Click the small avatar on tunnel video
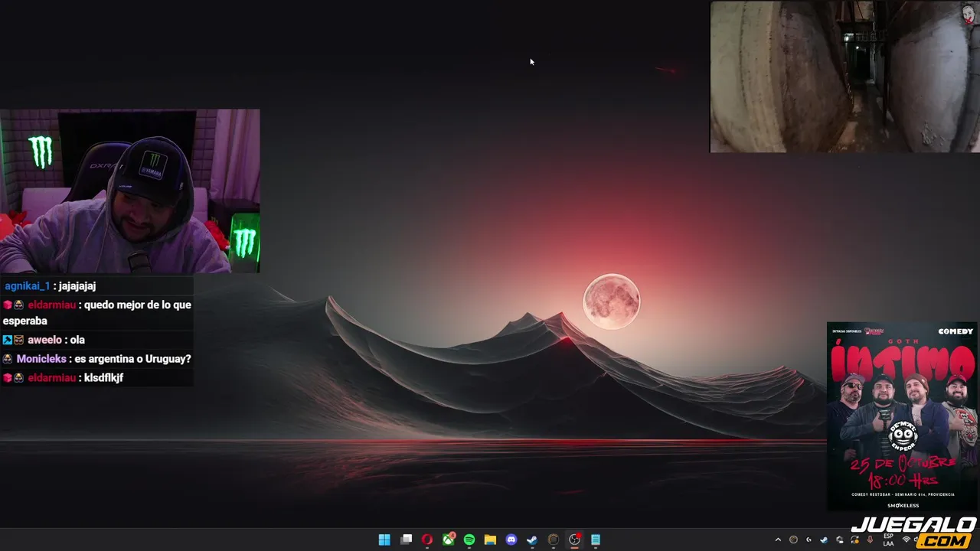This screenshot has width=980, height=551. pyautogui.click(x=969, y=14)
